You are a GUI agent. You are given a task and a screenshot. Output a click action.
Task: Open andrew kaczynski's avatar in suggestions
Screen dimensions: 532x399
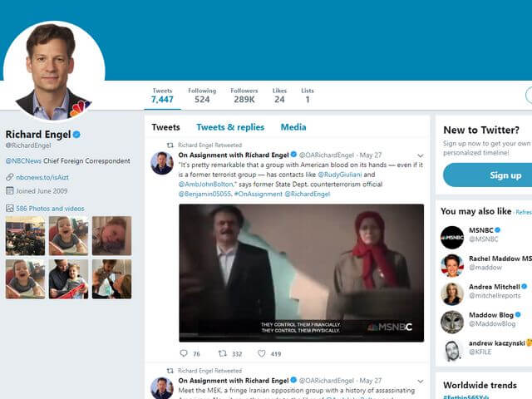tap(452, 350)
